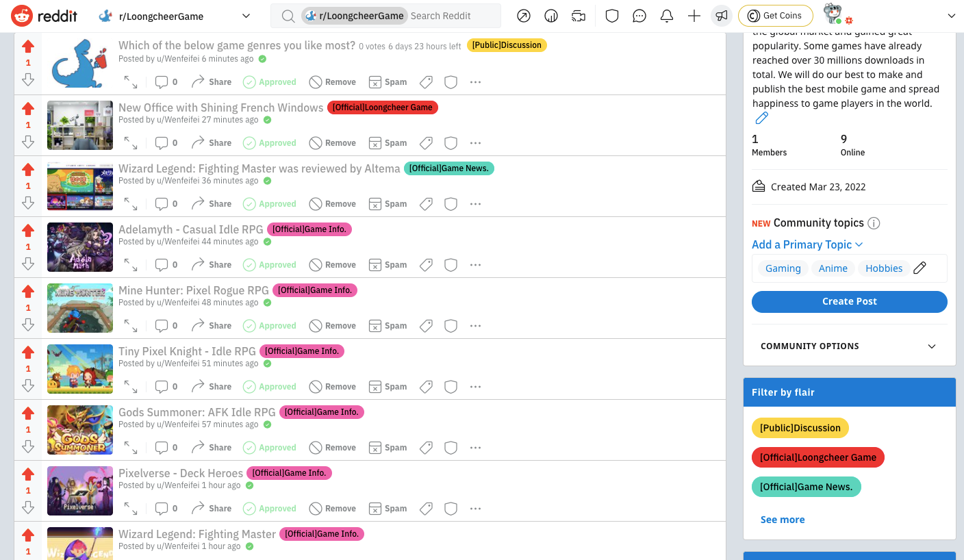Open the Anime topic tag

click(x=833, y=268)
